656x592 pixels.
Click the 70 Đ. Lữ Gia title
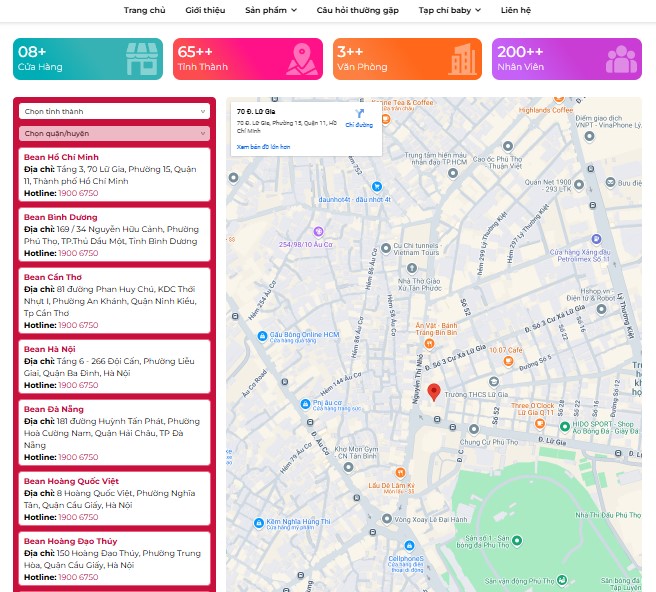click(x=256, y=112)
